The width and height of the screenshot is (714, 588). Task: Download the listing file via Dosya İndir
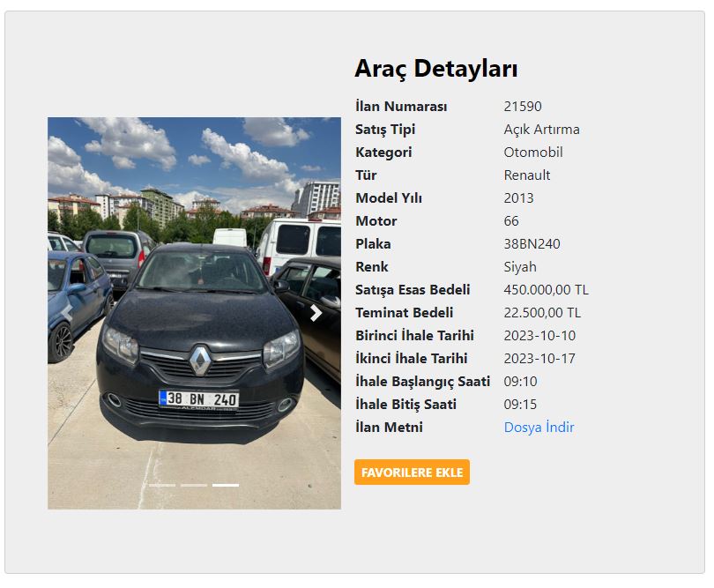tap(539, 428)
